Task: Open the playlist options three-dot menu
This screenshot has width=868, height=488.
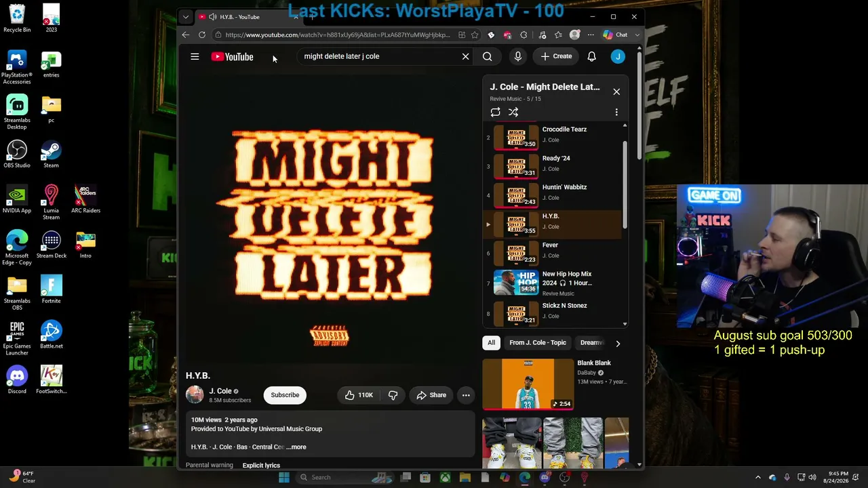Action: (616, 113)
